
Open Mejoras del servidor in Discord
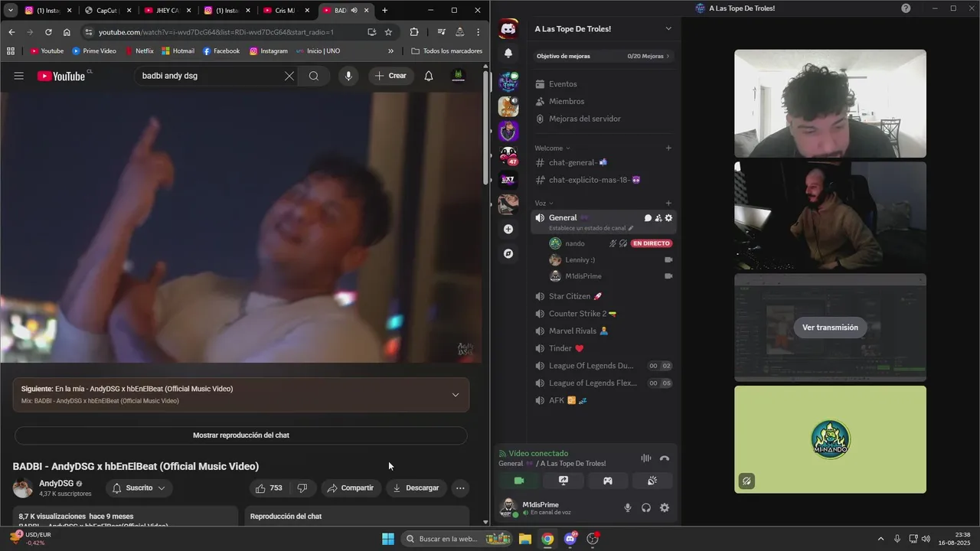click(x=603, y=119)
